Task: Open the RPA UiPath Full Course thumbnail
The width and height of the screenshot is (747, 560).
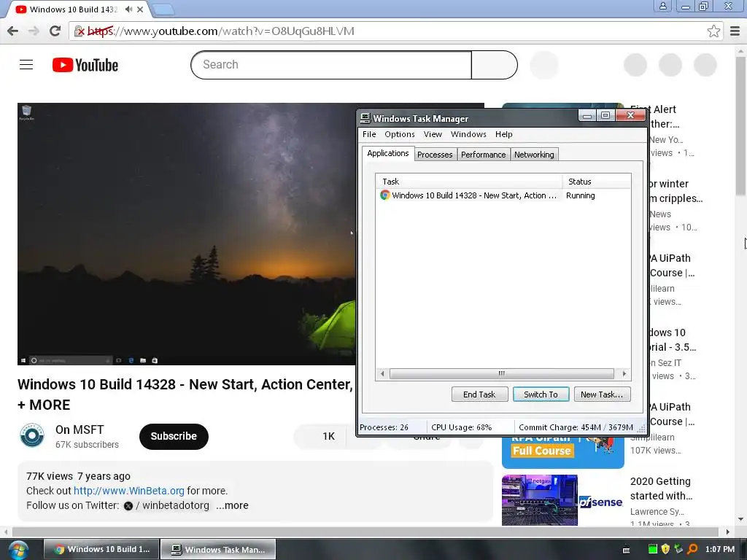Action: coord(562,452)
